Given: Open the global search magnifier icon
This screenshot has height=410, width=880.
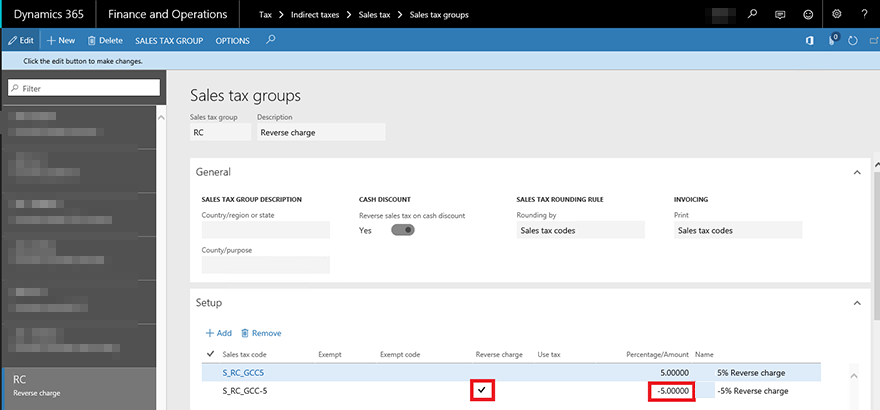Looking at the screenshot, I should click(752, 15).
